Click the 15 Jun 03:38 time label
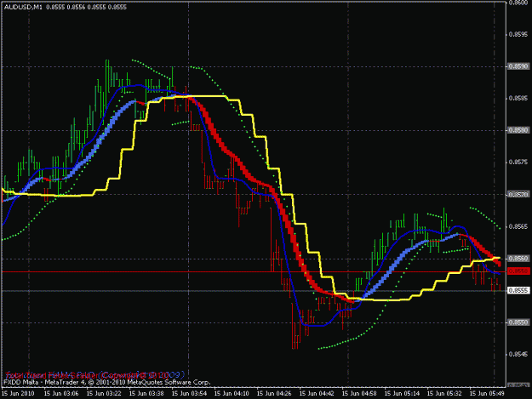The image size is (532, 399). [x=146, y=394]
